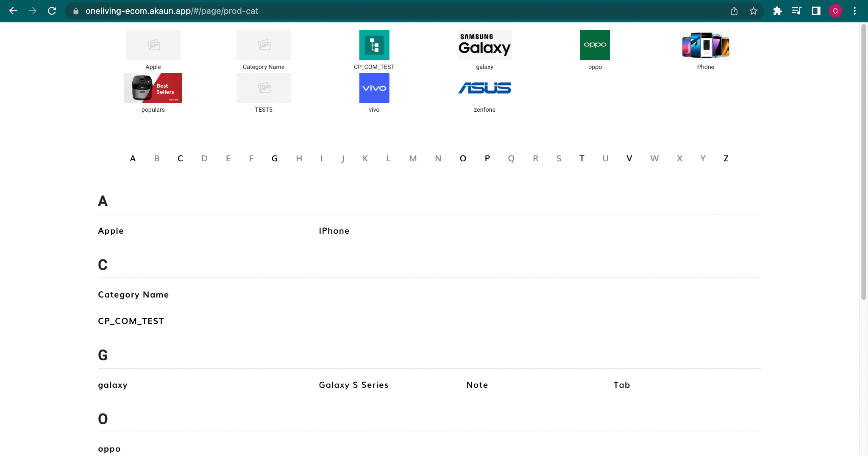Click the share page icon in address bar

tap(734, 11)
